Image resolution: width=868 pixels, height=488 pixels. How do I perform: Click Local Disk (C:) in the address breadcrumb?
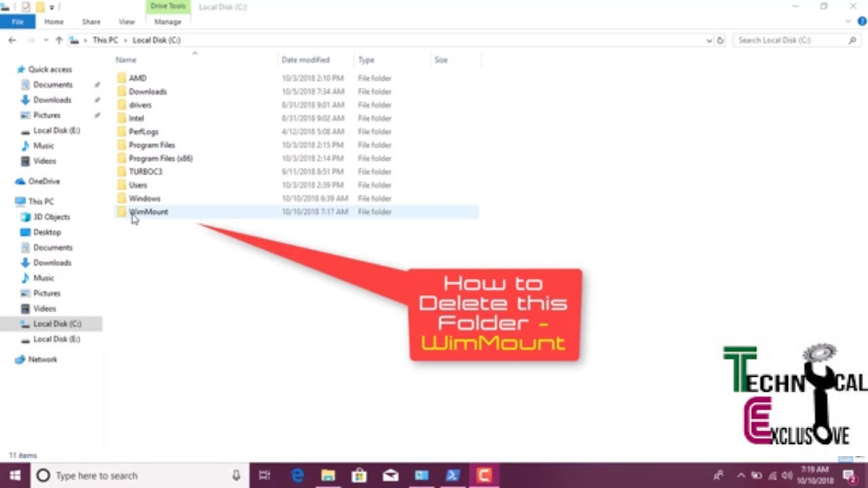[157, 40]
